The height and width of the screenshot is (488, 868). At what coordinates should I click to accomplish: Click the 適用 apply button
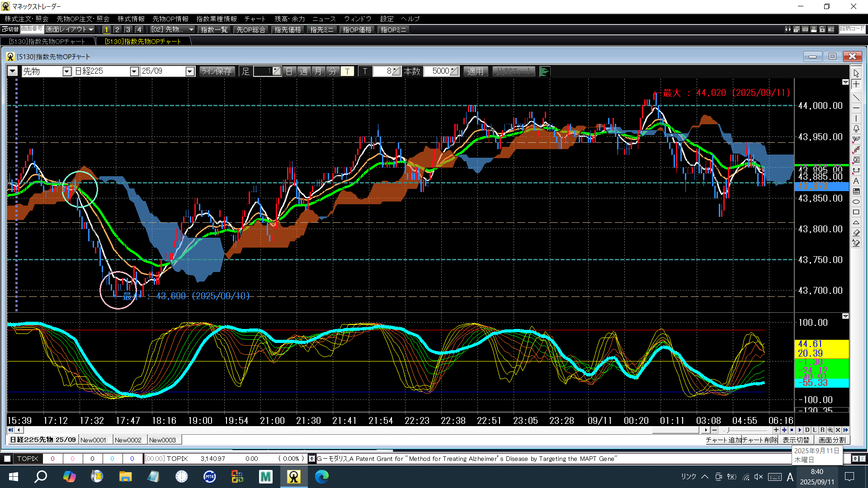point(475,71)
